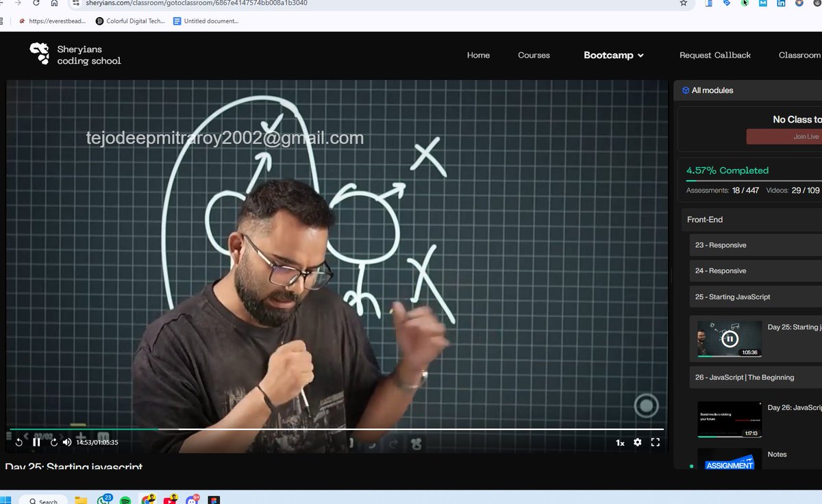The width and height of the screenshot is (822, 504).
Task: Expand module 24 - Responsive
Action: pyautogui.click(x=756, y=271)
